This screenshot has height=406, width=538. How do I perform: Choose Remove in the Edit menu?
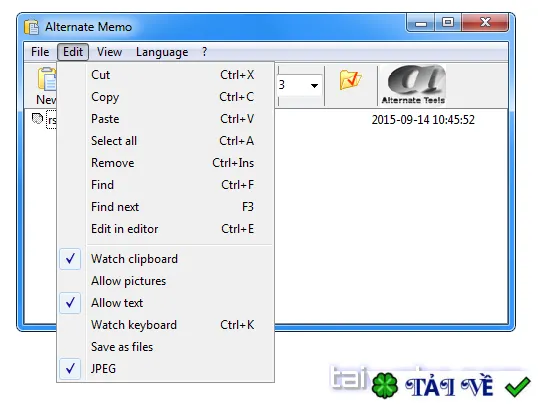(165, 163)
